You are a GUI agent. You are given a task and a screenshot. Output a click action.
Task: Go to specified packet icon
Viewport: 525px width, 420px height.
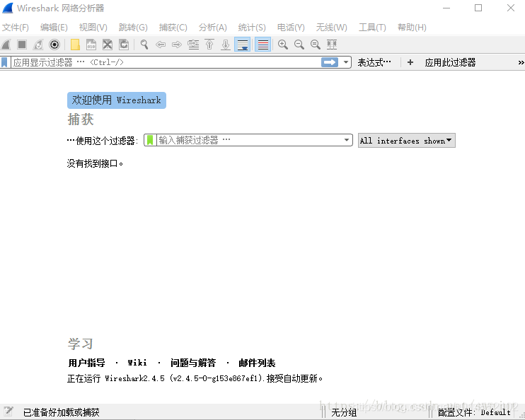coord(193,45)
